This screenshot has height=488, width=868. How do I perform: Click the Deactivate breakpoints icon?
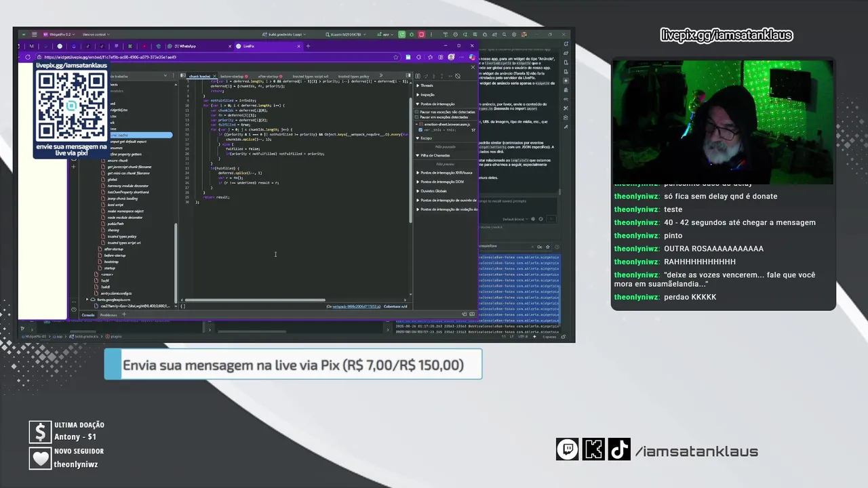click(x=458, y=76)
